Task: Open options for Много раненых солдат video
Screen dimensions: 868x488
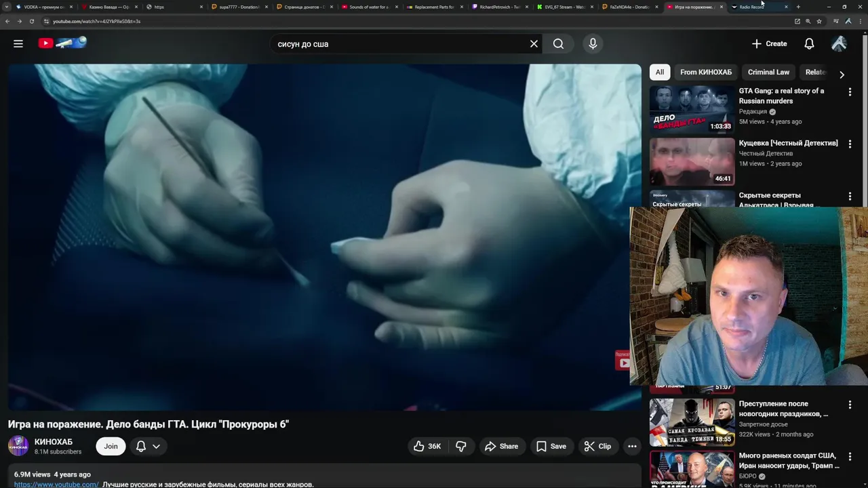Action: point(850,457)
